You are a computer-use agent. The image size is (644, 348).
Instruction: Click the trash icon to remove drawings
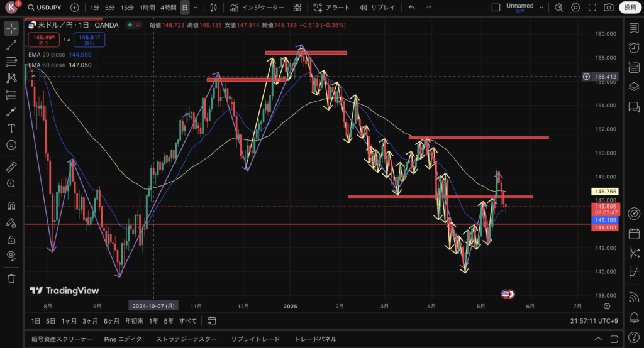[11, 278]
